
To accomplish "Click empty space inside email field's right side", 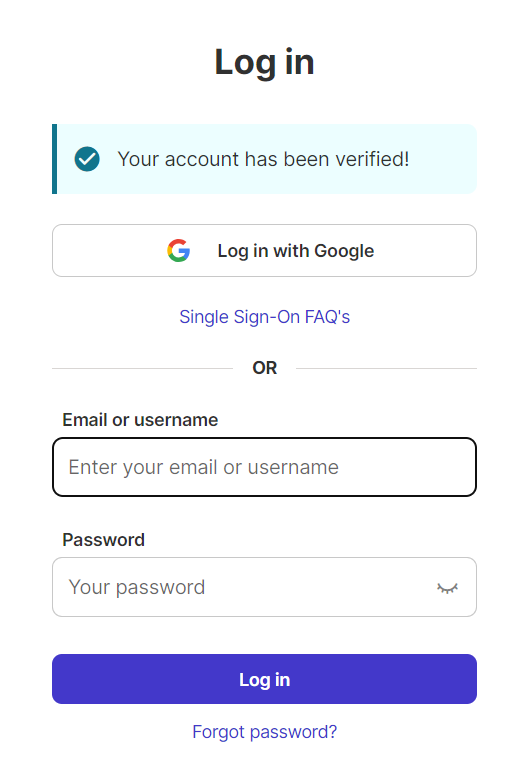I will click(x=410, y=467).
